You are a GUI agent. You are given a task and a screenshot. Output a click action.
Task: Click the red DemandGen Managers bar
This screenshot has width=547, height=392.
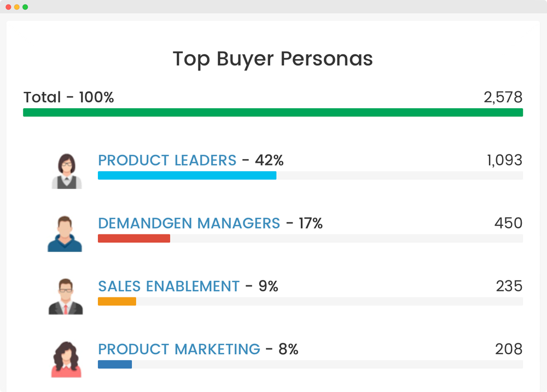134,238
